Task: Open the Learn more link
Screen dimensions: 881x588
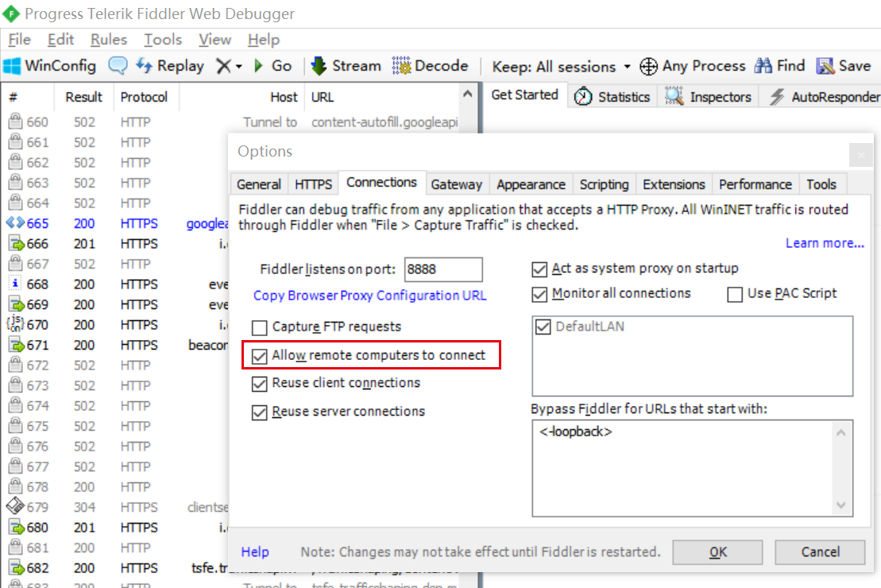Action: [x=825, y=243]
